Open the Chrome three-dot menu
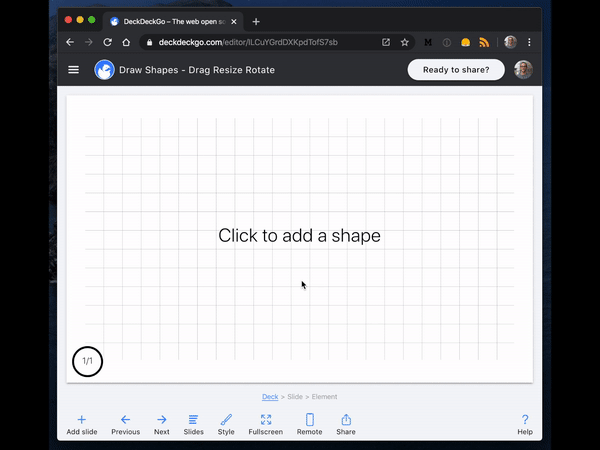The width and height of the screenshot is (600, 450). click(529, 42)
